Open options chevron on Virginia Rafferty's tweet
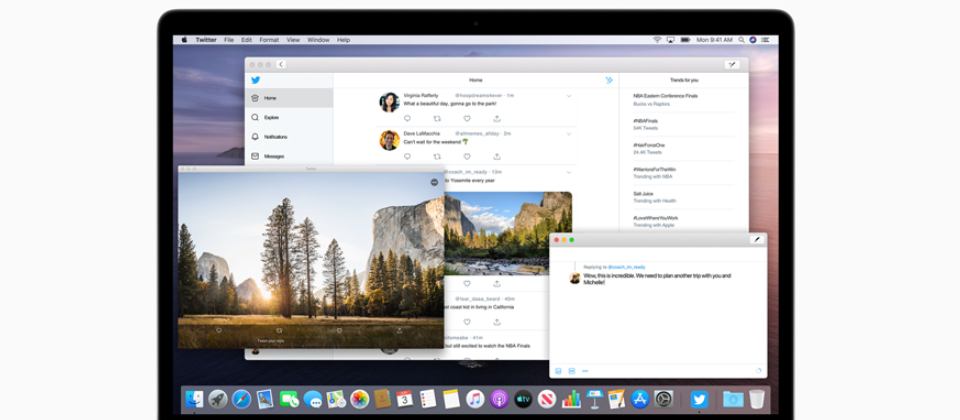This screenshot has height=420, width=960. 569,96
